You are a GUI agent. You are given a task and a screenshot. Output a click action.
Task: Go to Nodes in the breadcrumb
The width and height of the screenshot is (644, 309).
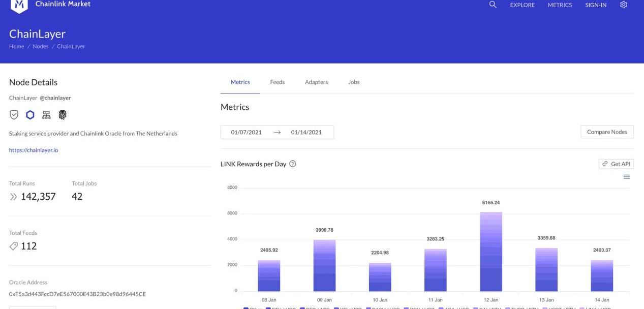(x=41, y=46)
